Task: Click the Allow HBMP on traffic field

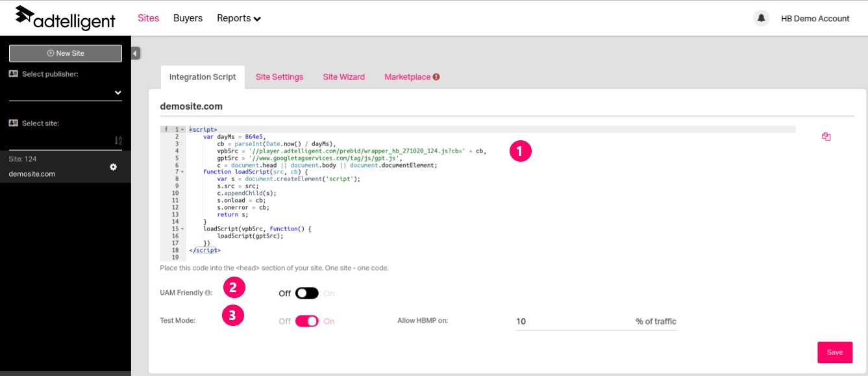Action: pos(596,321)
